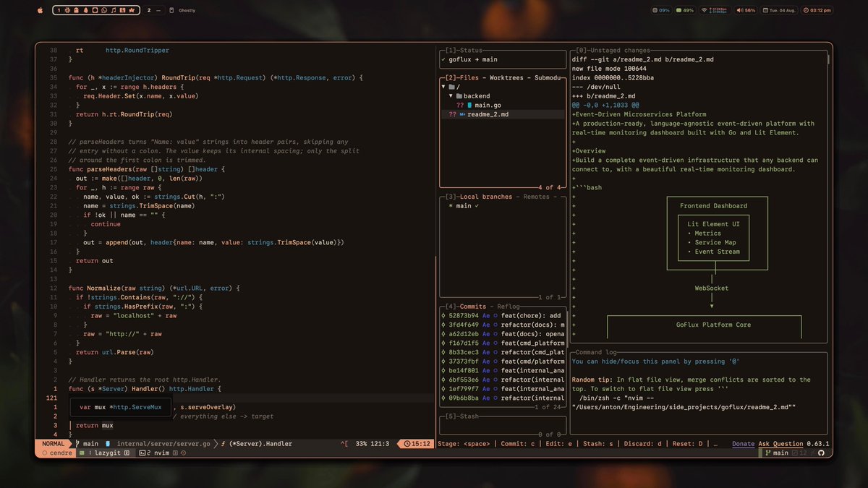Viewport: 868px width, 488px height.
Task: Select the Local branches tab
Action: point(487,197)
